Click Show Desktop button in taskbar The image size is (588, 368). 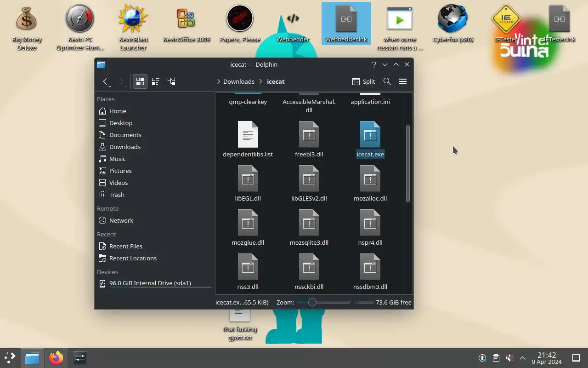click(x=576, y=358)
